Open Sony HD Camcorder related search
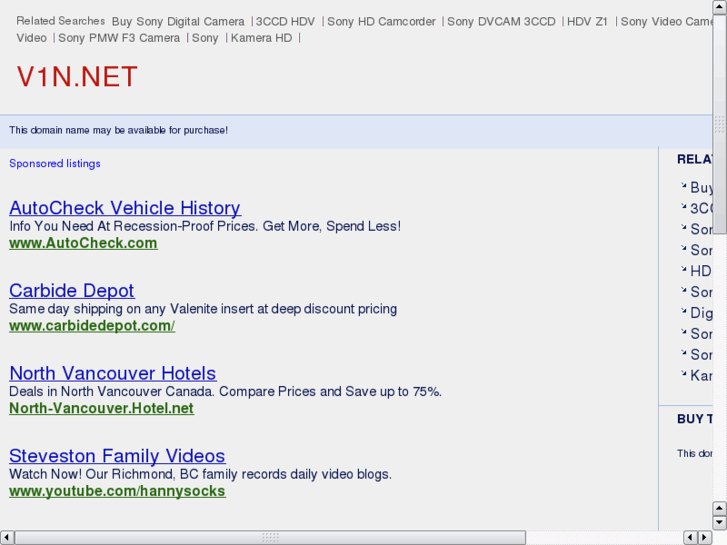The image size is (727, 545). (x=381, y=21)
